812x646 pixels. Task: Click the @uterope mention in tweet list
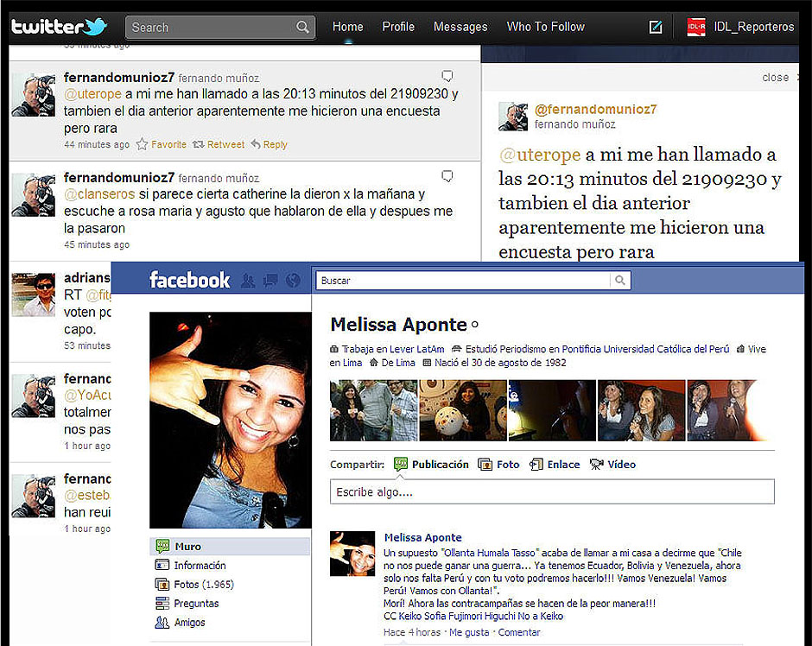(92, 93)
